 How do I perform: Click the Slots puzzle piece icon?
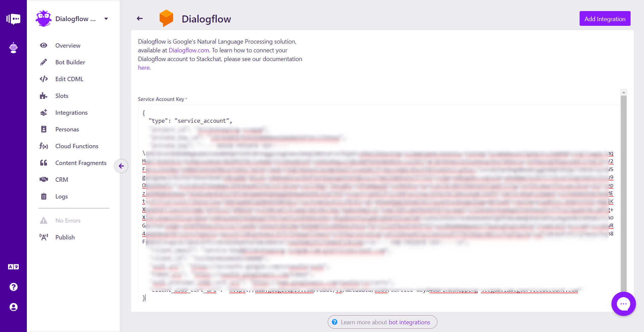tap(44, 96)
